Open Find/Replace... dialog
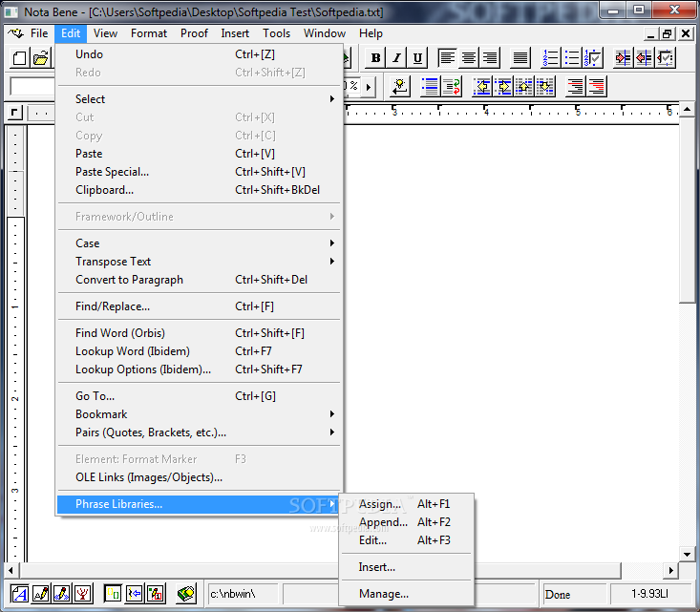700x612 pixels. click(199, 306)
